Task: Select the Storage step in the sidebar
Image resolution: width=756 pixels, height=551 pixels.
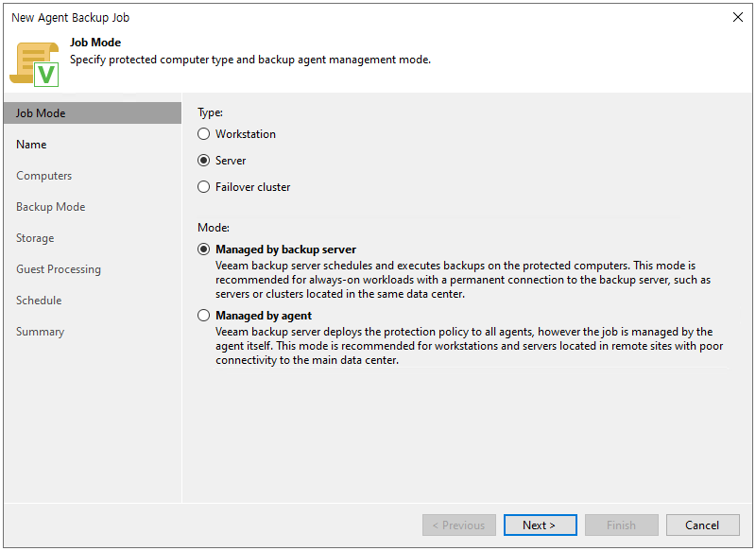Action: point(35,238)
